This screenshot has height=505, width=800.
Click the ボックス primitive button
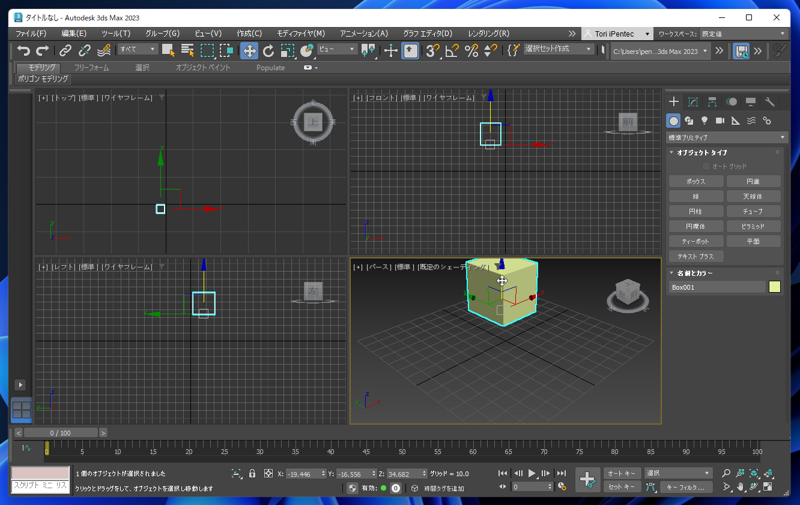pos(696,181)
